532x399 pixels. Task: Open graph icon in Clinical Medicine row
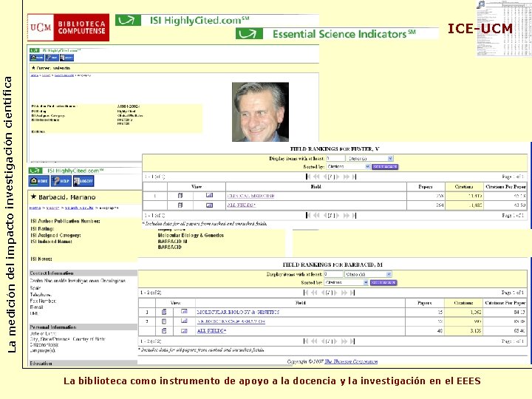[x=209, y=195]
